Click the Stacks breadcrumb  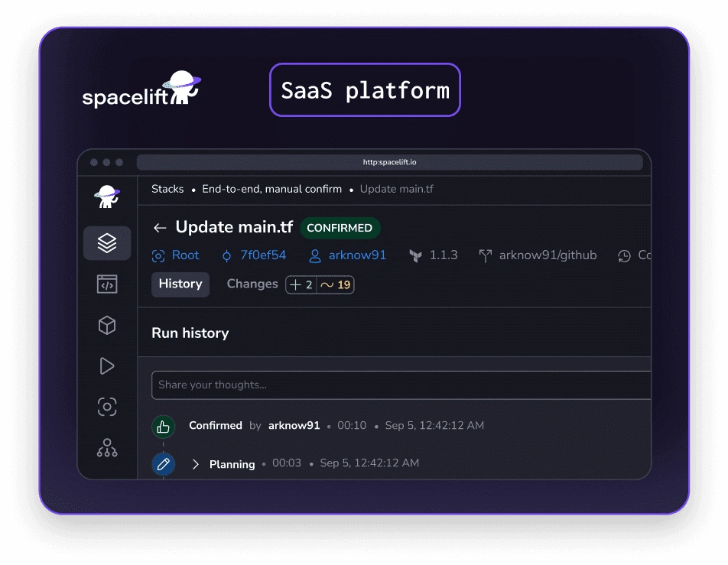click(167, 189)
